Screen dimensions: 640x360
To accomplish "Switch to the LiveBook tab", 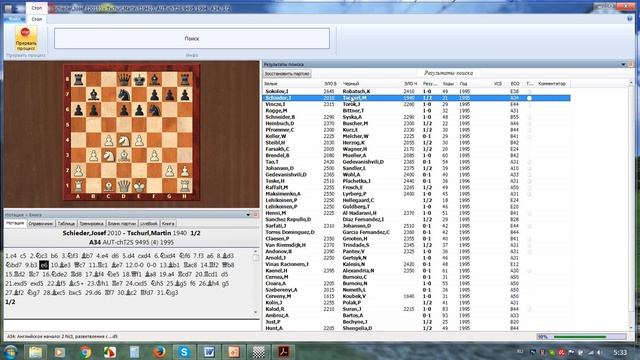I will pyautogui.click(x=149, y=224).
